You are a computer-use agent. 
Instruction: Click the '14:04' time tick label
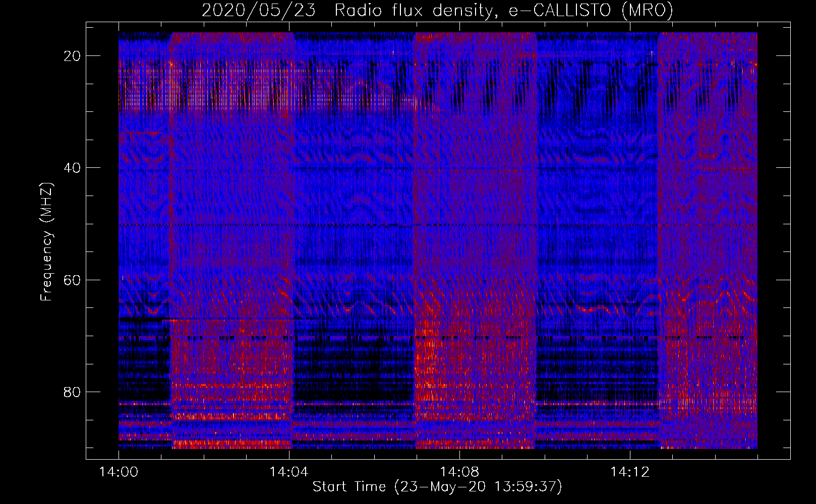(x=289, y=472)
